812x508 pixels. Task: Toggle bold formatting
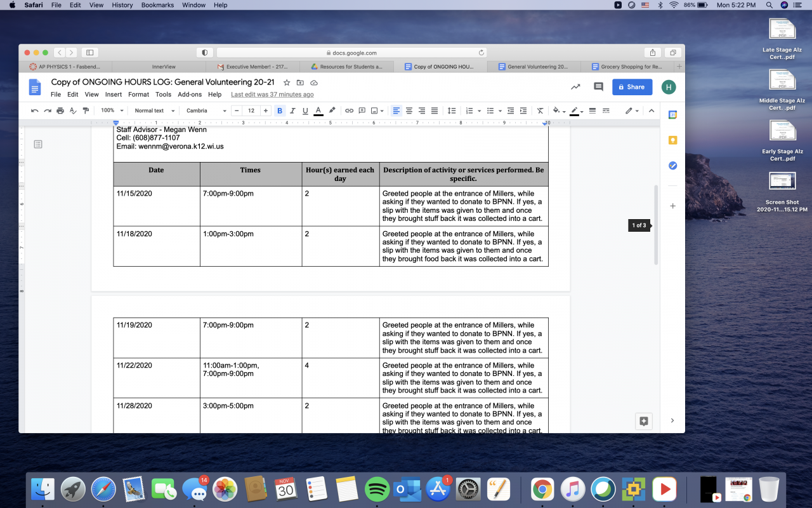click(x=280, y=110)
